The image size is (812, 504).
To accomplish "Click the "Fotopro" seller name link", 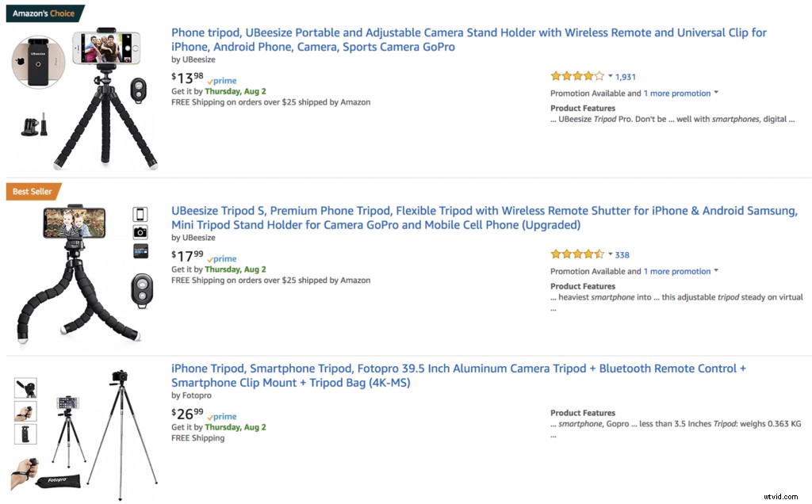I will (x=196, y=395).
